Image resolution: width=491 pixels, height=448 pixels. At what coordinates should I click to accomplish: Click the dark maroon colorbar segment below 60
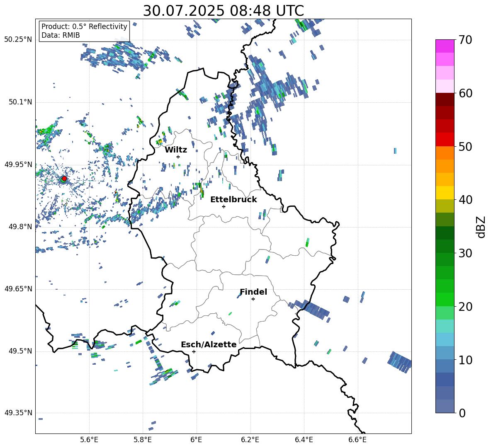(445, 99)
